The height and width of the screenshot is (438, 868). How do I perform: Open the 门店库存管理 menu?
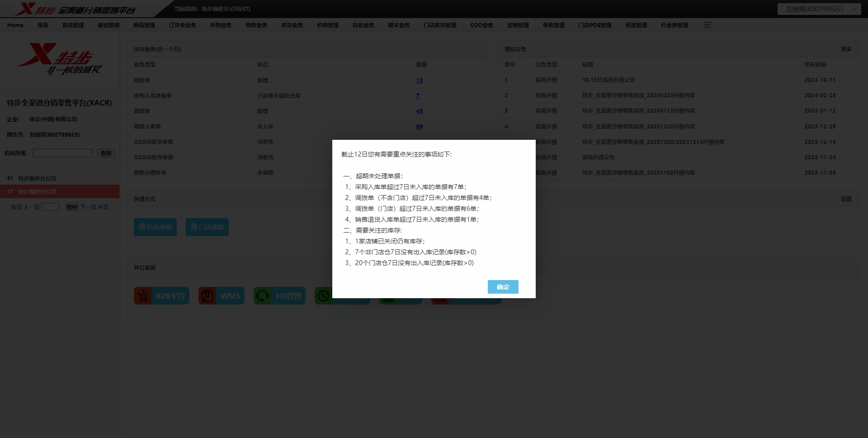440,25
